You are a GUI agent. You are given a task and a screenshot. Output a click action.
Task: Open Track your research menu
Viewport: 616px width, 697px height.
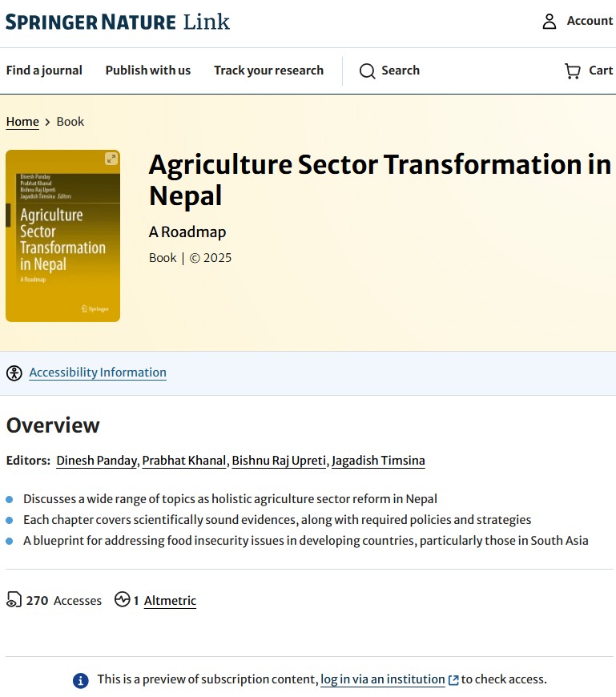pos(268,71)
